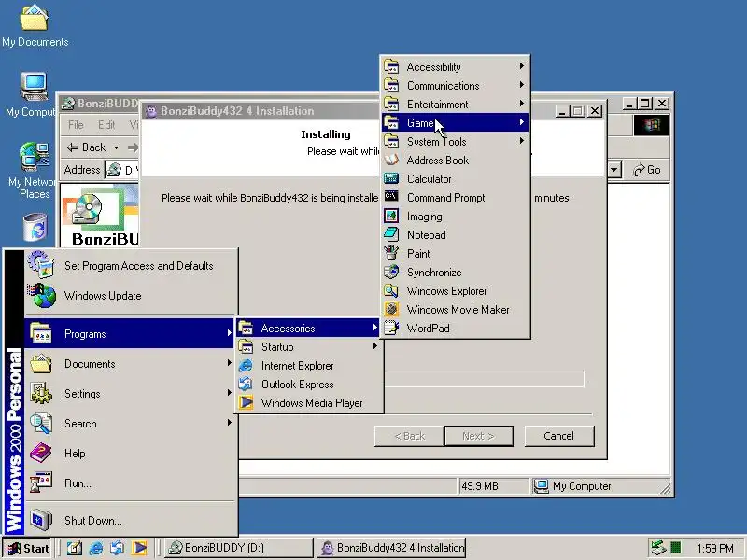Click the Windows Movie Maker reel icon
Image resolution: width=747 pixels, height=560 pixels.
tap(391, 310)
